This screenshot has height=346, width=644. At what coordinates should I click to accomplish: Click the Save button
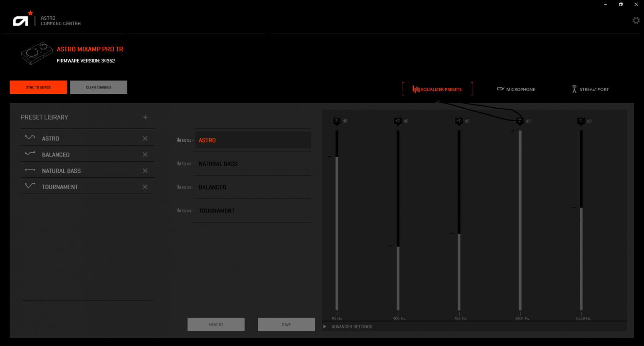(x=286, y=325)
